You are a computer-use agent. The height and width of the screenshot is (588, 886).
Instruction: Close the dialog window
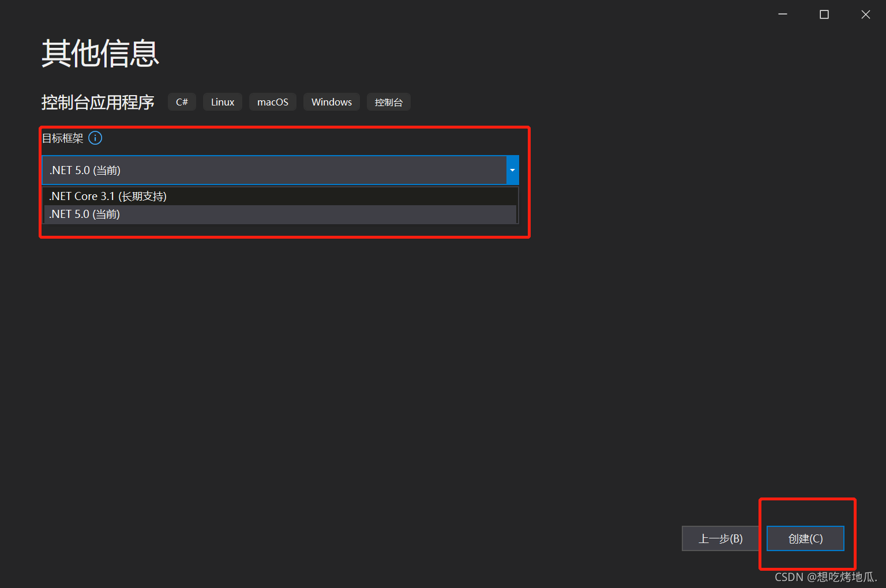(x=866, y=14)
